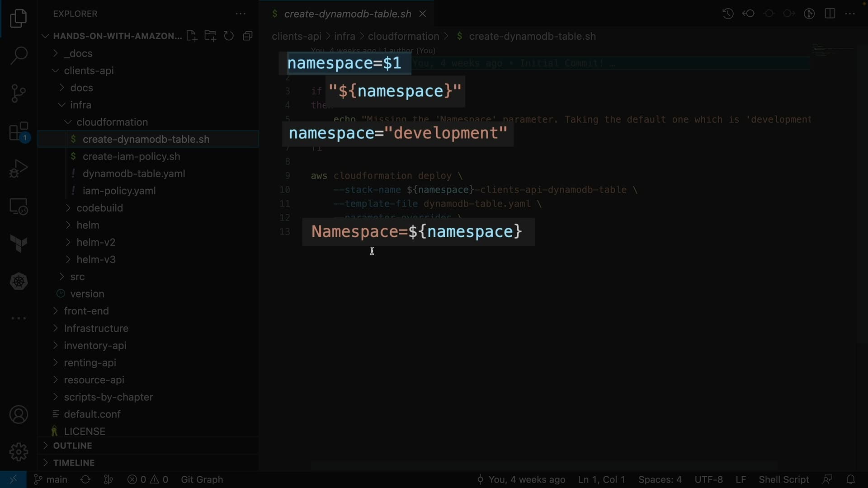Refresh the Explorer file tree
Viewport: 868px width, 488px height.
pos(229,36)
